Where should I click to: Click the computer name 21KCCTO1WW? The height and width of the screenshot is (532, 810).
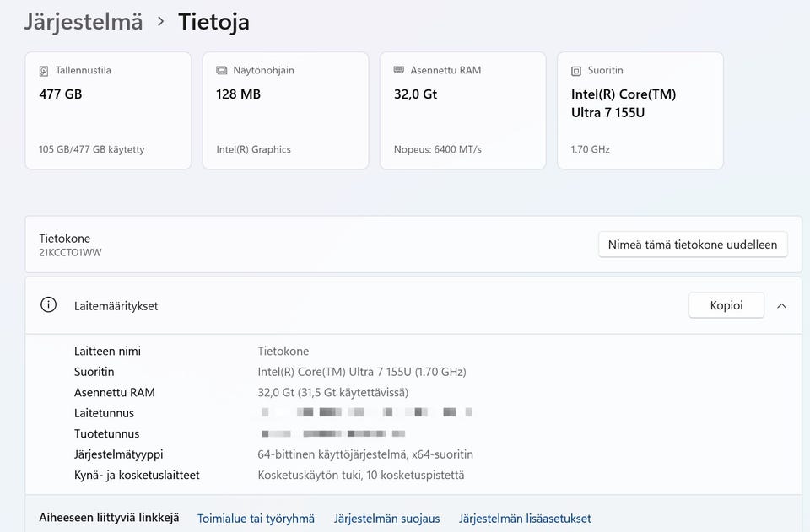(x=70, y=252)
